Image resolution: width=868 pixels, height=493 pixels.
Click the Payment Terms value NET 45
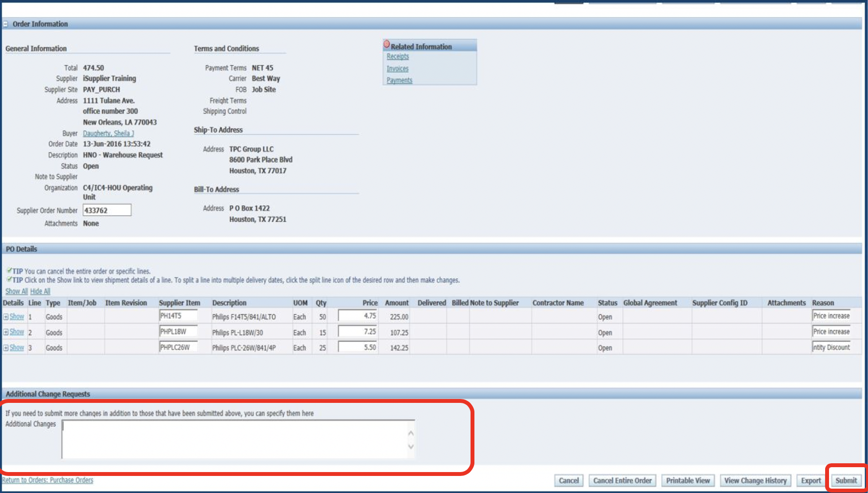pos(262,68)
